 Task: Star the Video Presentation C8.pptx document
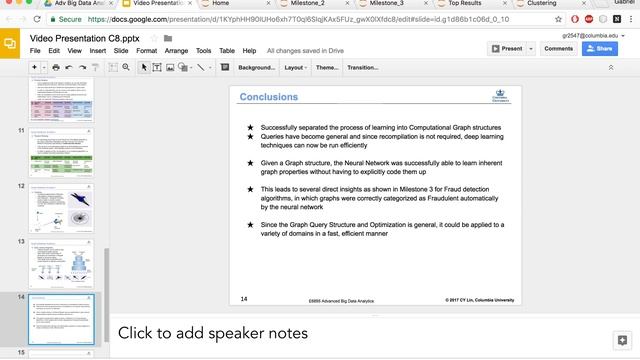(x=154, y=38)
